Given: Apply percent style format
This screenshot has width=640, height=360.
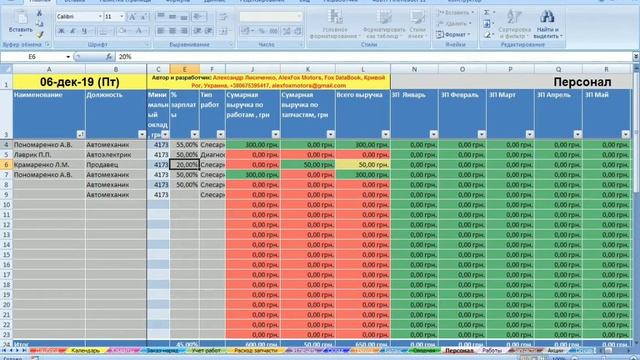Looking at the screenshot, I should (x=262, y=31).
